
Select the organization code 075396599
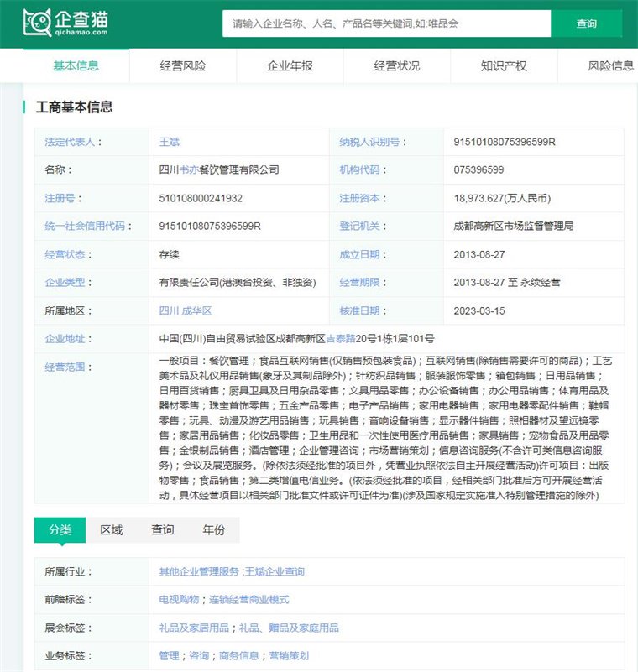pos(478,169)
